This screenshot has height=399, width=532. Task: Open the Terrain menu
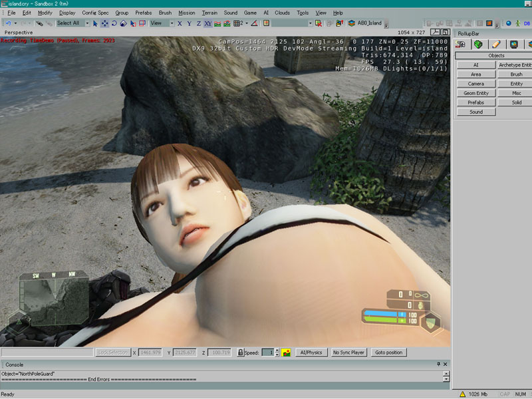[209, 13]
